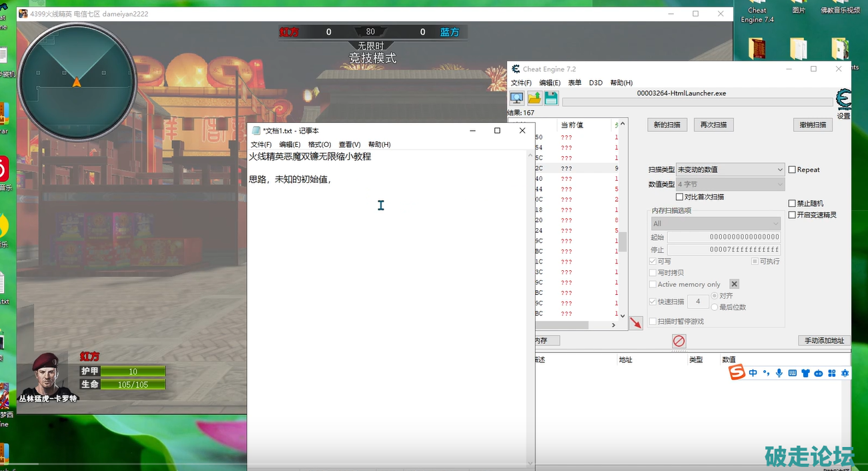Click the 再次扫描 button

[x=713, y=125]
